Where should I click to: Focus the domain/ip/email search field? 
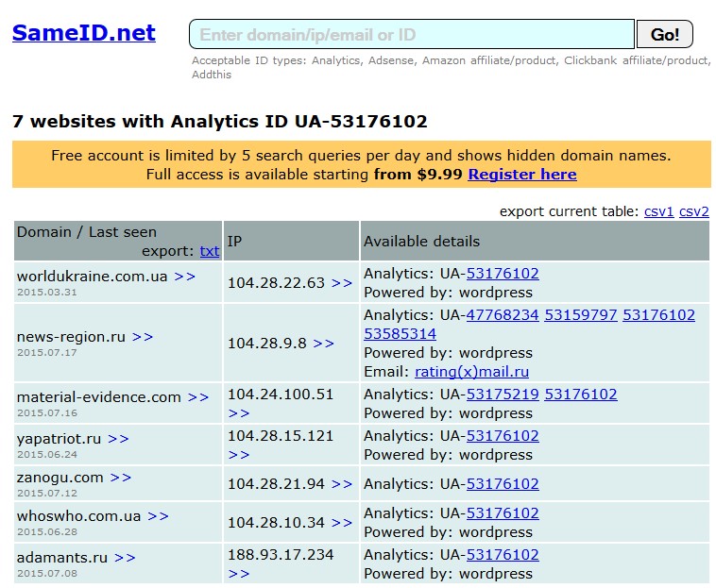(x=411, y=35)
